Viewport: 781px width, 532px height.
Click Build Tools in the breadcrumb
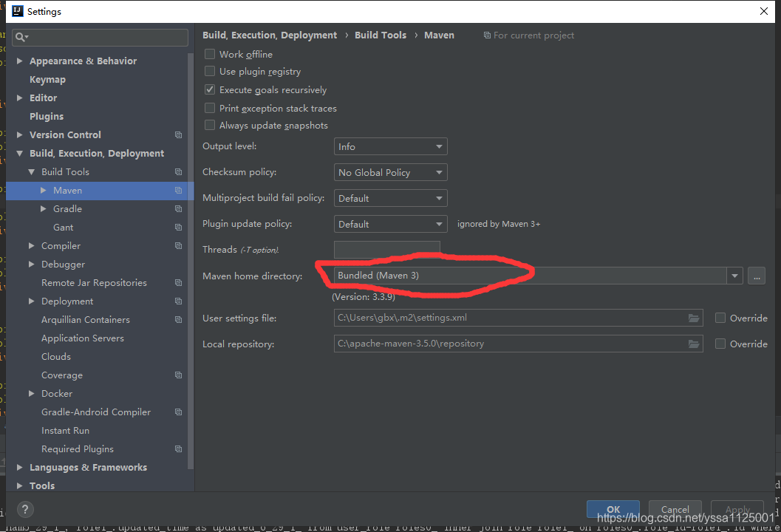point(381,35)
